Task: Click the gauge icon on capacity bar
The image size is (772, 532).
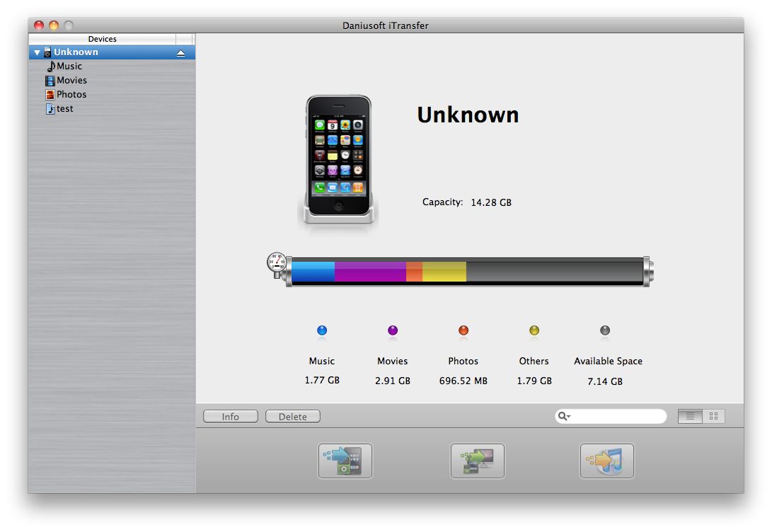Action: [x=277, y=264]
